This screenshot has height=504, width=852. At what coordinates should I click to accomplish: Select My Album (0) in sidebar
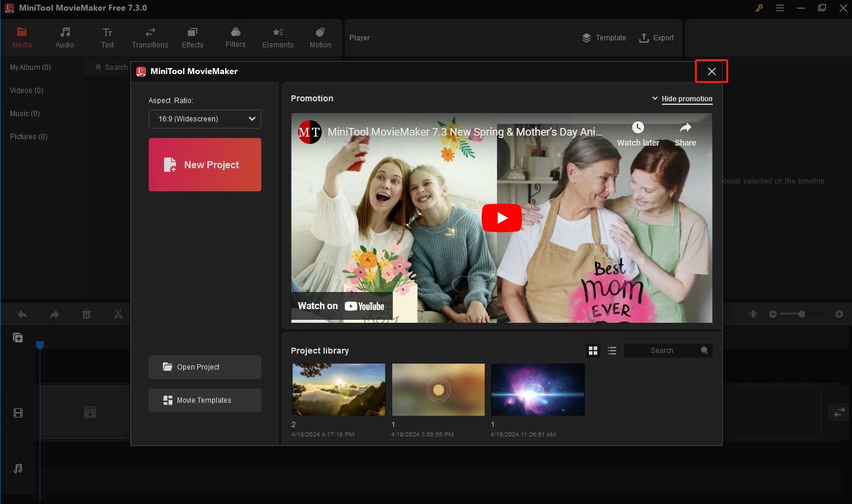click(x=30, y=68)
